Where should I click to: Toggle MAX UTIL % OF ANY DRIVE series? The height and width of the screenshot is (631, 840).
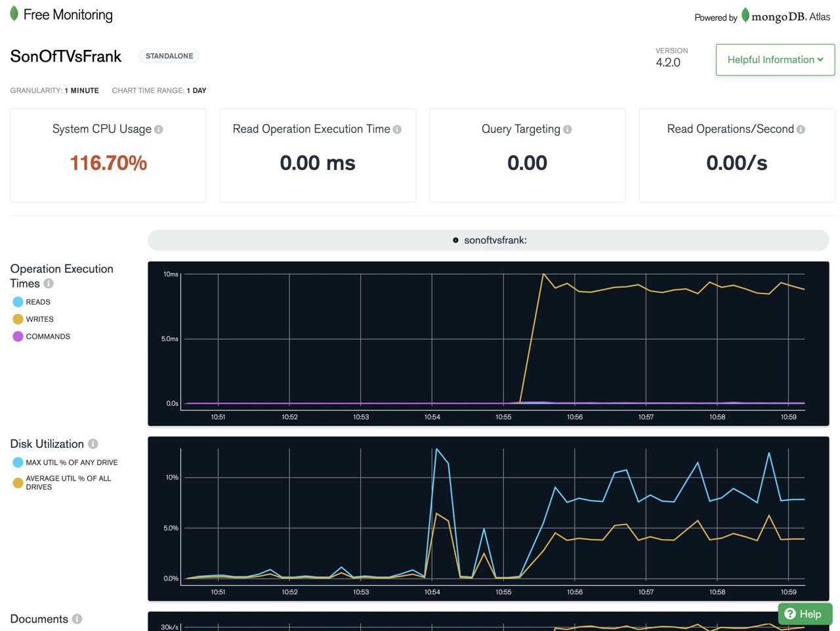65,462
